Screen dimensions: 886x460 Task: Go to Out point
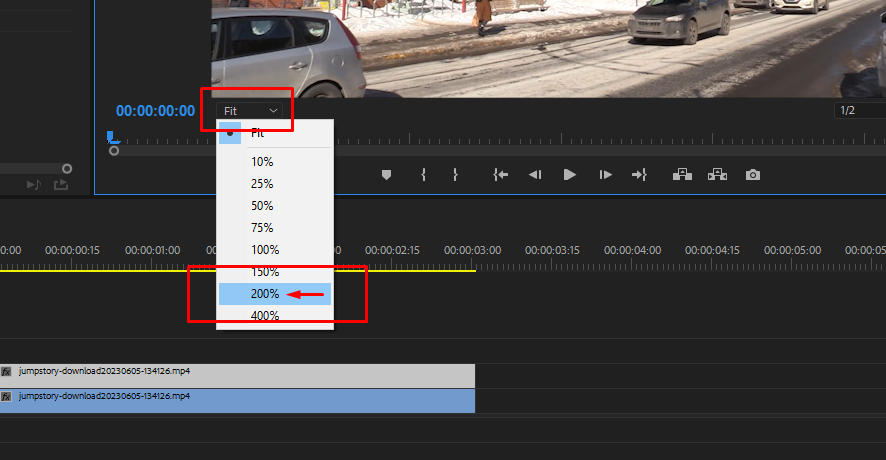(x=639, y=175)
